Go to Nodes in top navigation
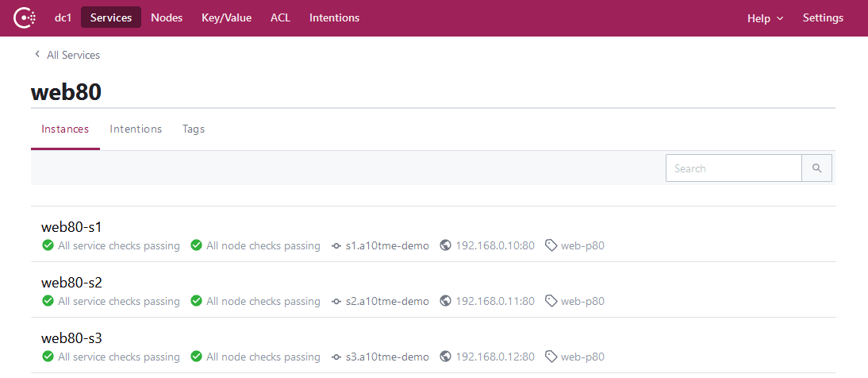868x378 pixels. coord(167,17)
